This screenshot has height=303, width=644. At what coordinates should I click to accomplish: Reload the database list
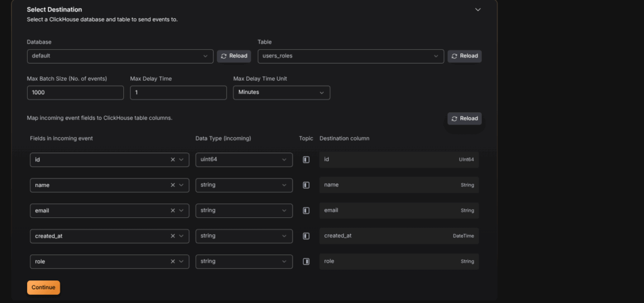click(234, 56)
